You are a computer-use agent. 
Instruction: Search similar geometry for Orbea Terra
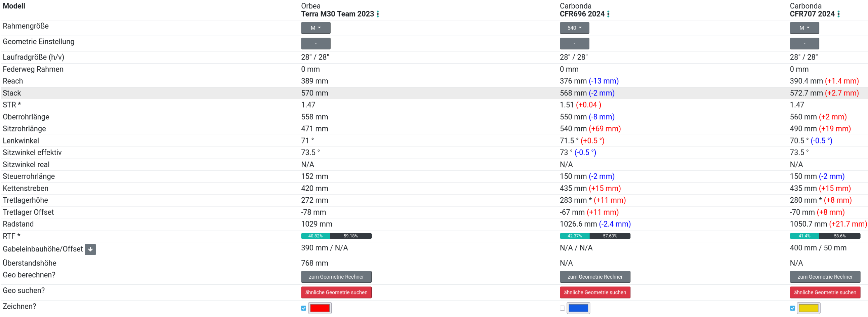click(x=336, y=292)
